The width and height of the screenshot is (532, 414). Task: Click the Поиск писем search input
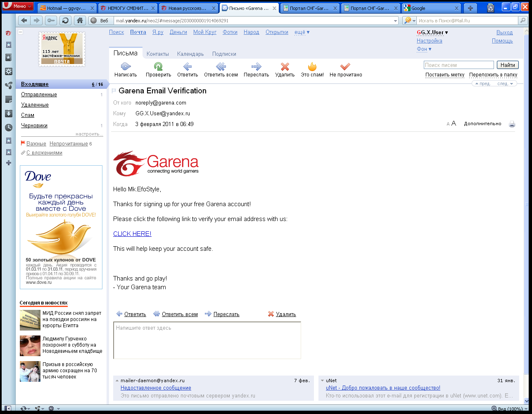pos(458,65)
